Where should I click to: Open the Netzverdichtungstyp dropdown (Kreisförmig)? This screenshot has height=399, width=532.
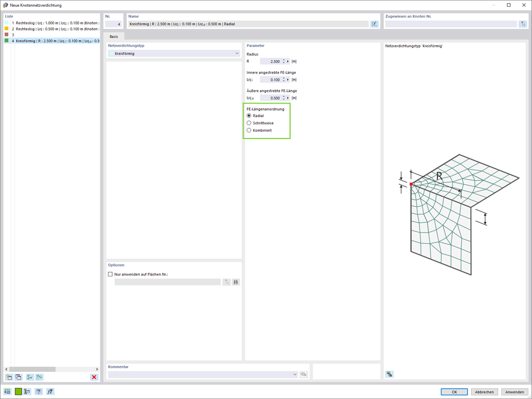point(174,54)
